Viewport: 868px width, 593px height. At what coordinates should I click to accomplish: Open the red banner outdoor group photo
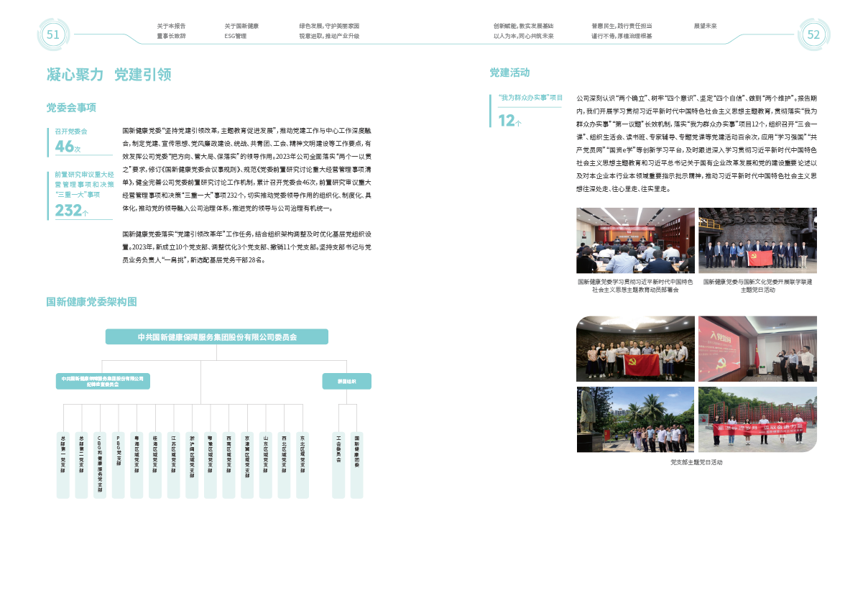click(757, 420)
